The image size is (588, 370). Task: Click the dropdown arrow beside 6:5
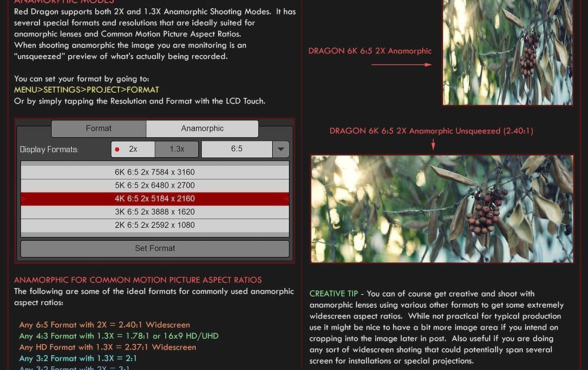point(281,149)
